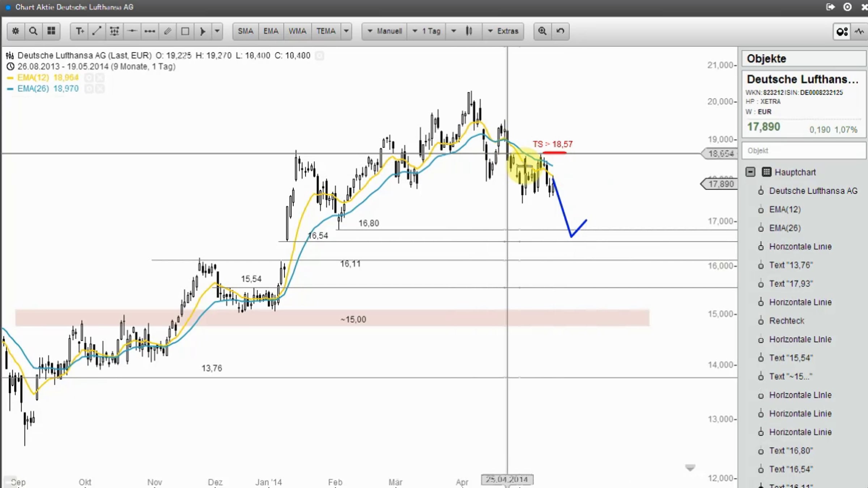Image resolution: width=868 pixels, height=488 pixels.
Task: Select the Fibonacci grid drawing tool
Action: (x=114, y=31)
